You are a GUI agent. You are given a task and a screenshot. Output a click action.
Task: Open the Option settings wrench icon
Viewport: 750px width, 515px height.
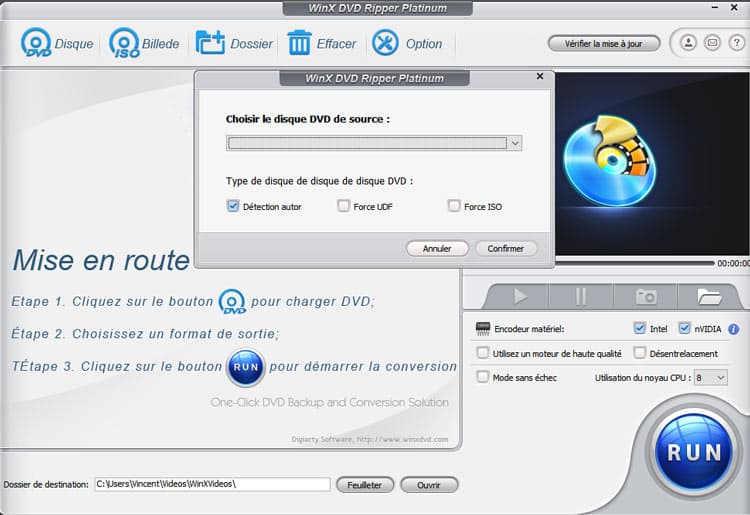coord(385,43)
